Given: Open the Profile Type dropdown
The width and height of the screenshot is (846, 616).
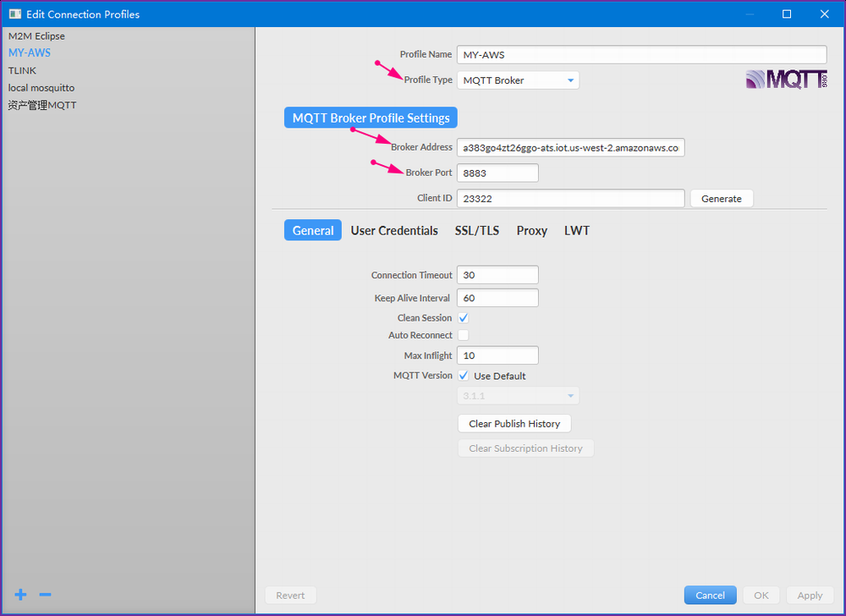Looking at the screenshot, I should click(x=518, y=80).
